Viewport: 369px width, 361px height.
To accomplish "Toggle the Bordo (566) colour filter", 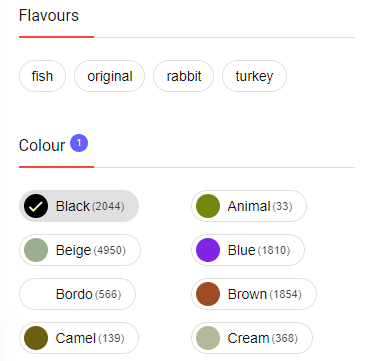I will tap(77, 294).
